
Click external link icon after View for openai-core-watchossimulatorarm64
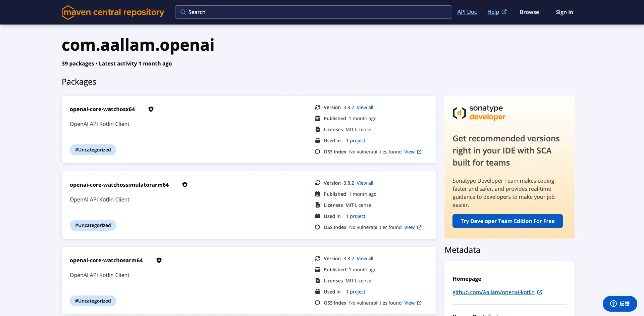coord(419,227)
